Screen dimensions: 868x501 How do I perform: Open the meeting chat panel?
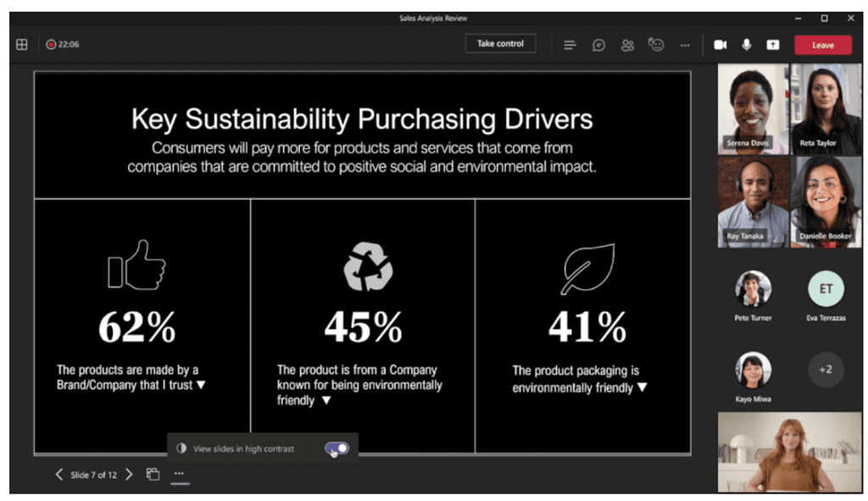point(598,45)
